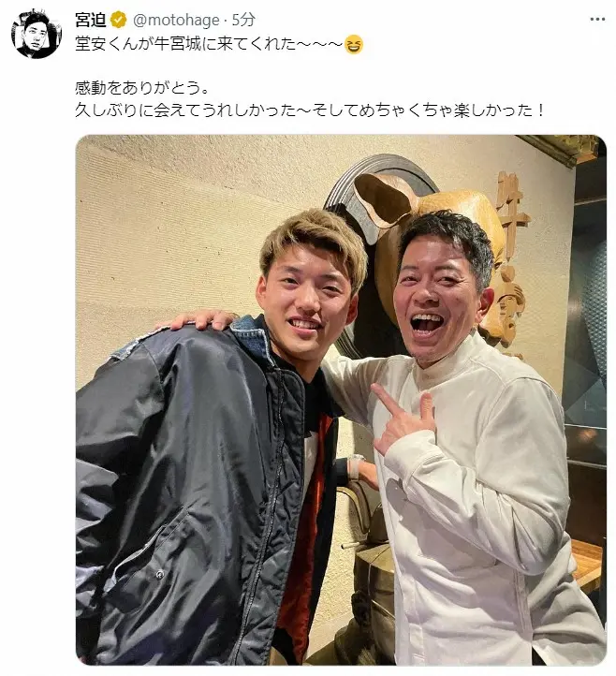
Task: Click the gold verified badge
Action: [119, 20]
